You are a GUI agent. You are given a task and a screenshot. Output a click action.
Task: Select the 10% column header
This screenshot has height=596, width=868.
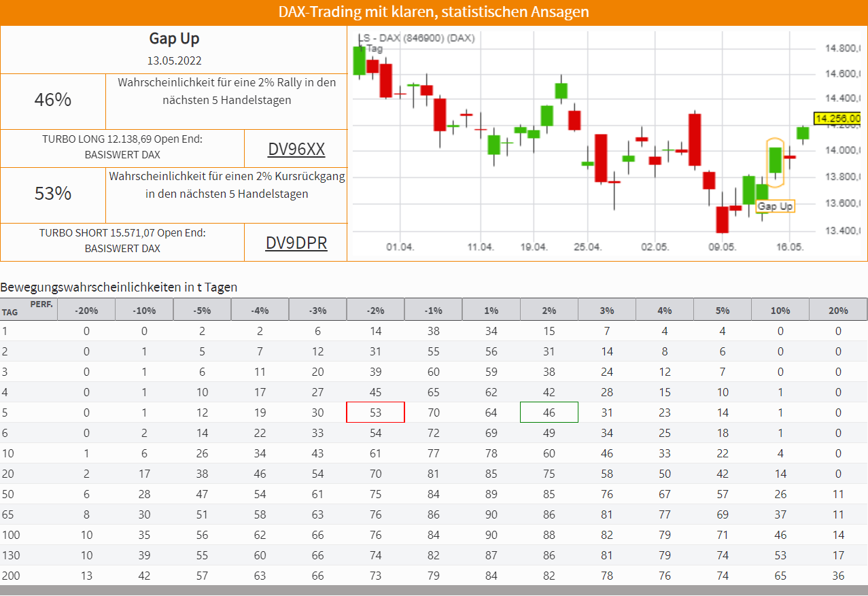(x=780, y=310)
